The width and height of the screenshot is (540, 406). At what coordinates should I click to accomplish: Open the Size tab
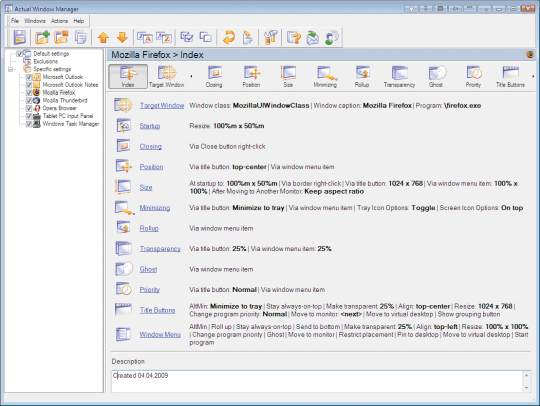click(x=288, y=76)
